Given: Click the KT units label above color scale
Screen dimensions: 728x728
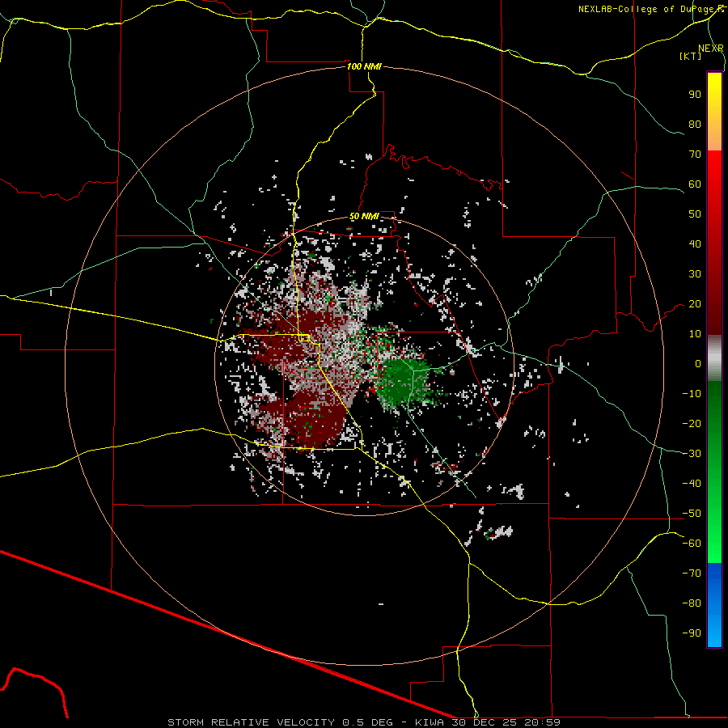Looking at the screenshot, I should click(x=691, y=56).
